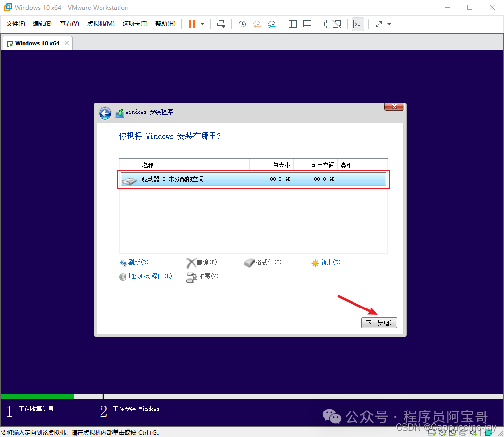Click the 格式化(F) option
Viewport: 504px width, 437px height.
268,263
